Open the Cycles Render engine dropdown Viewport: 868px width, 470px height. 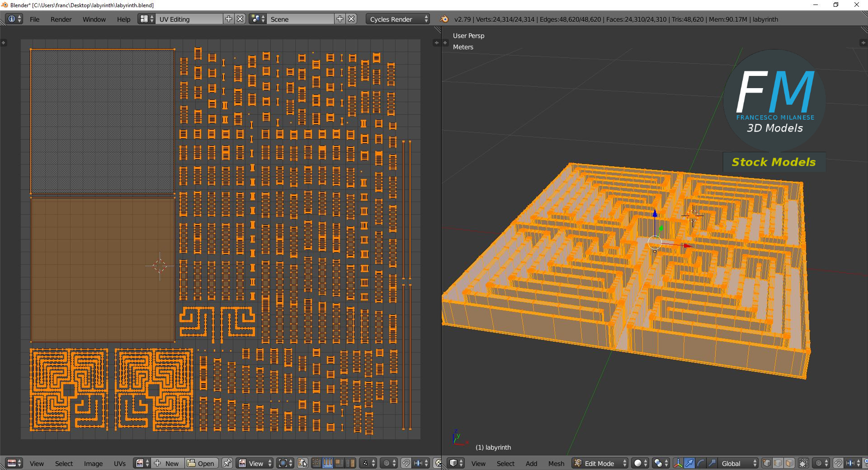(398, 19)
